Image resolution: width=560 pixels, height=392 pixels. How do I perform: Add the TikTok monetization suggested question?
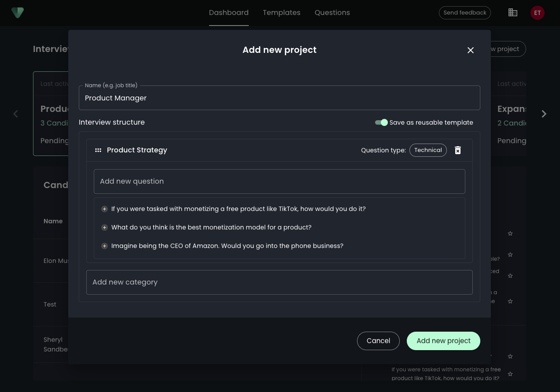pos(104,209)
